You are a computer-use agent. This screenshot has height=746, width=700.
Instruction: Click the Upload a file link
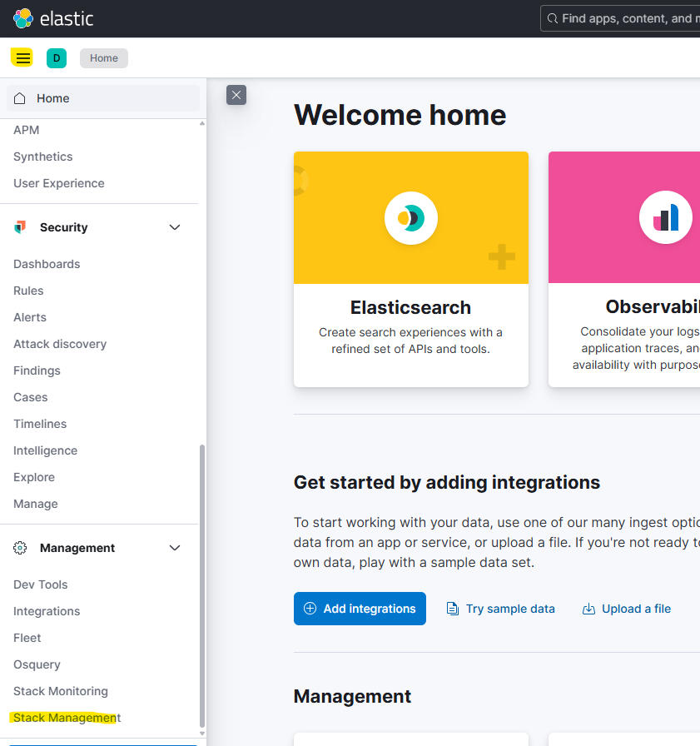click(x=627, y=609)
